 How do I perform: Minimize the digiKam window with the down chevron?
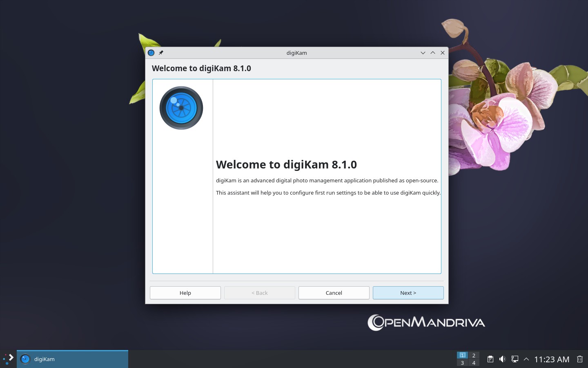(423, 53)
